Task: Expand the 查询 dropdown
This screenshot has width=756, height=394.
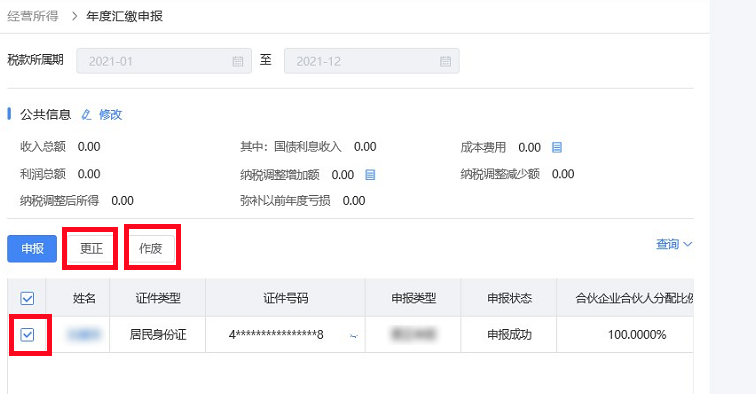Action: click(x=674, y=245)
